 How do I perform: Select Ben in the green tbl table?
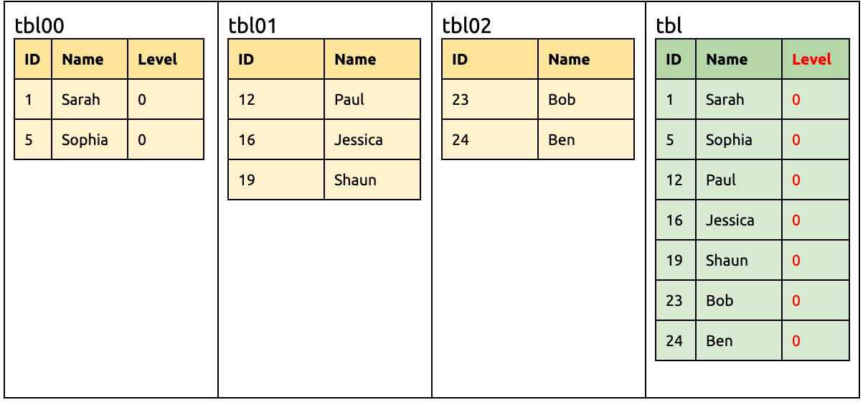[719, 341]
